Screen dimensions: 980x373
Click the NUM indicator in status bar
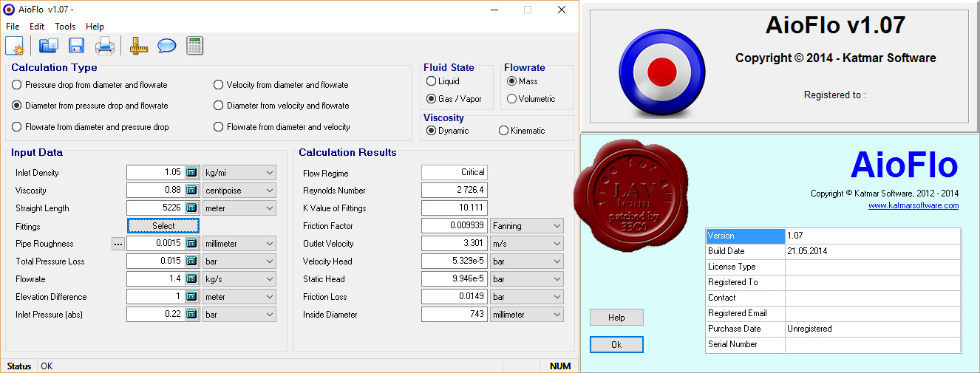pos(559,366)
